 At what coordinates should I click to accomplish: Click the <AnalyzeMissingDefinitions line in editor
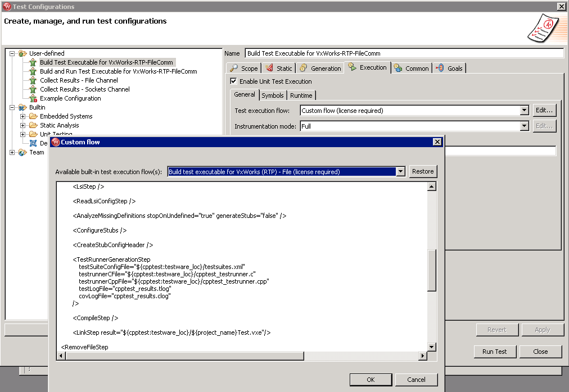tap(179, 216)
